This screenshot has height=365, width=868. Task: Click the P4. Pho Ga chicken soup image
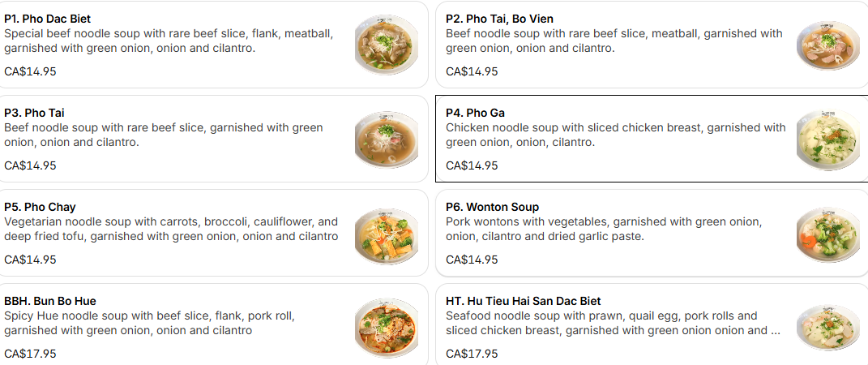point(828,139)
